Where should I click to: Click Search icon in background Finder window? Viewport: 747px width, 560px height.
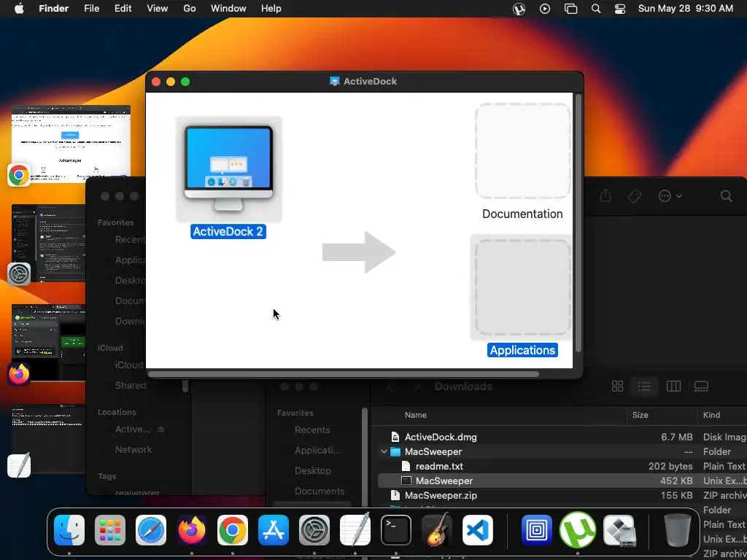726,195
